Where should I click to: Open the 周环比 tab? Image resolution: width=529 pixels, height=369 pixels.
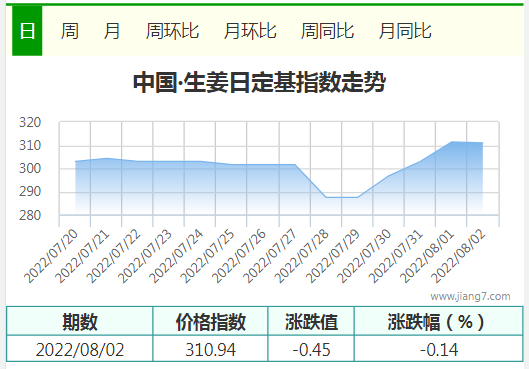pos(172,31)
